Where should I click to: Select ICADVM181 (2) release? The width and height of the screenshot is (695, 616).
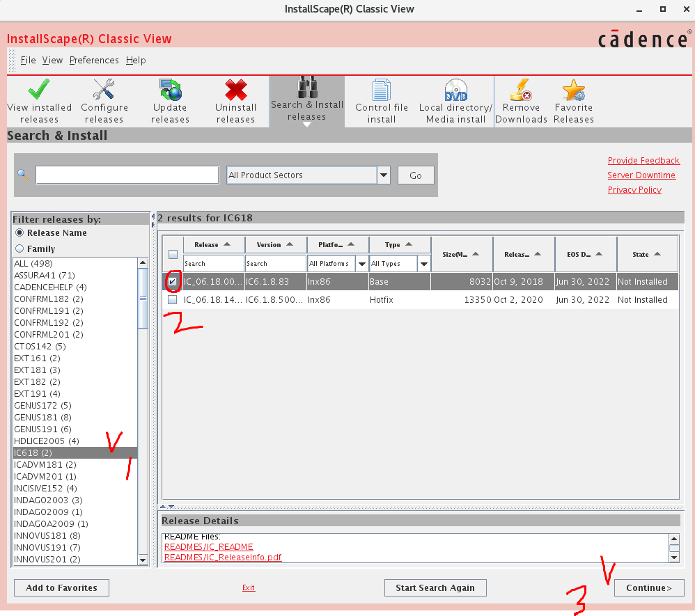point(75,465)
